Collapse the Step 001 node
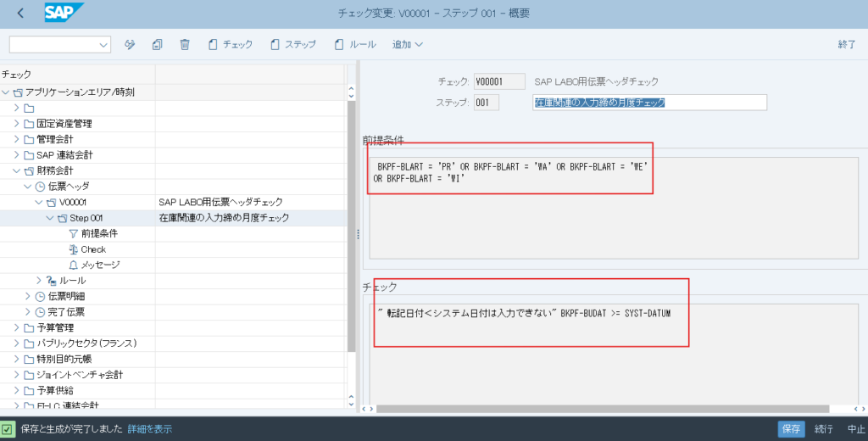868x441 pixels. tap(50, 218)
